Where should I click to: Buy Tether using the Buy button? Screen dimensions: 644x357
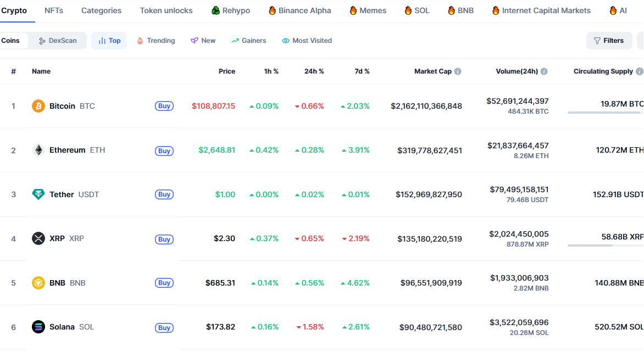(164, 194)
